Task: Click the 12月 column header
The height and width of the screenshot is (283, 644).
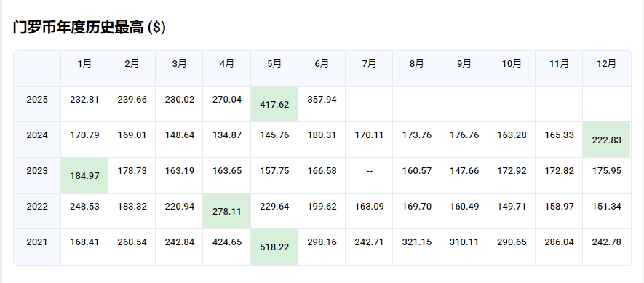Action: 606,64
